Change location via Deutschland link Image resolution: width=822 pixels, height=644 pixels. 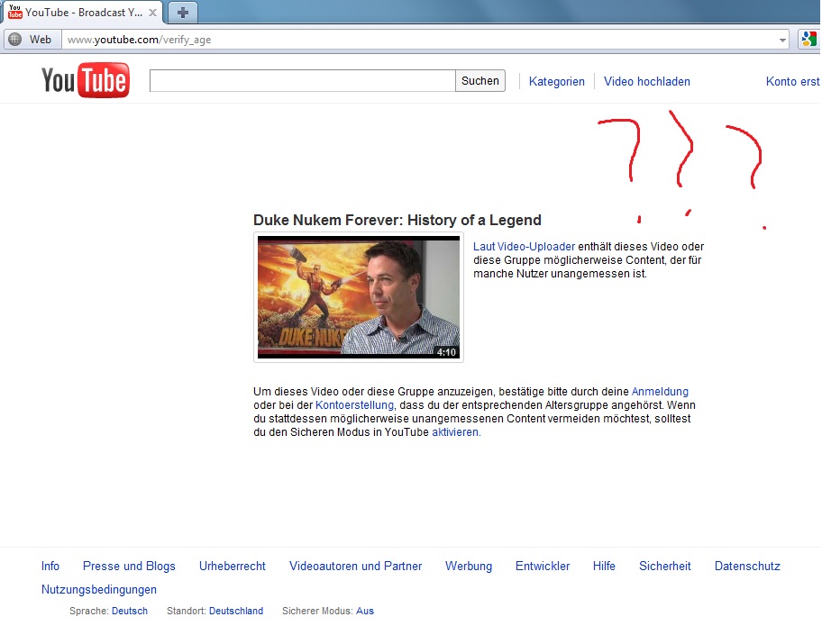pos(236,611)
